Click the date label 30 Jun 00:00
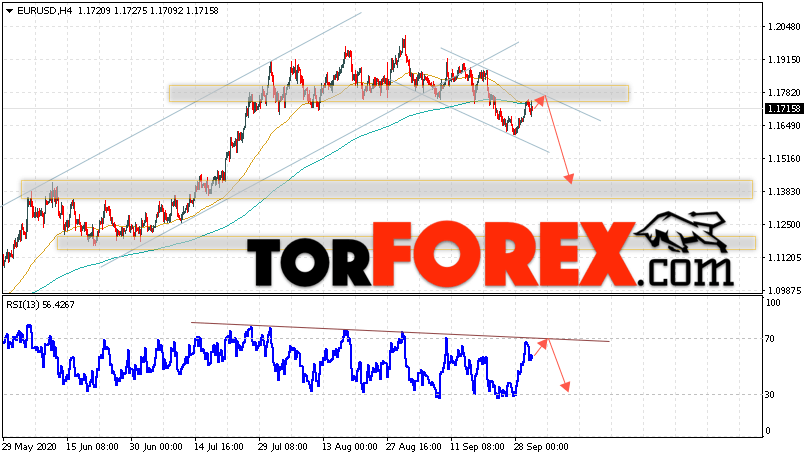Screen dimensions: 808x458 (157, 447)
